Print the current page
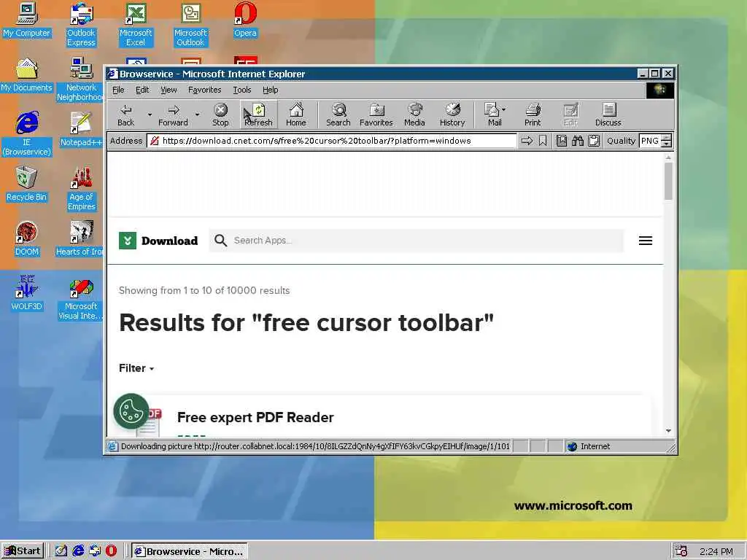The height and width of the screenshot is (560, 747). click(x=533, y=114)
